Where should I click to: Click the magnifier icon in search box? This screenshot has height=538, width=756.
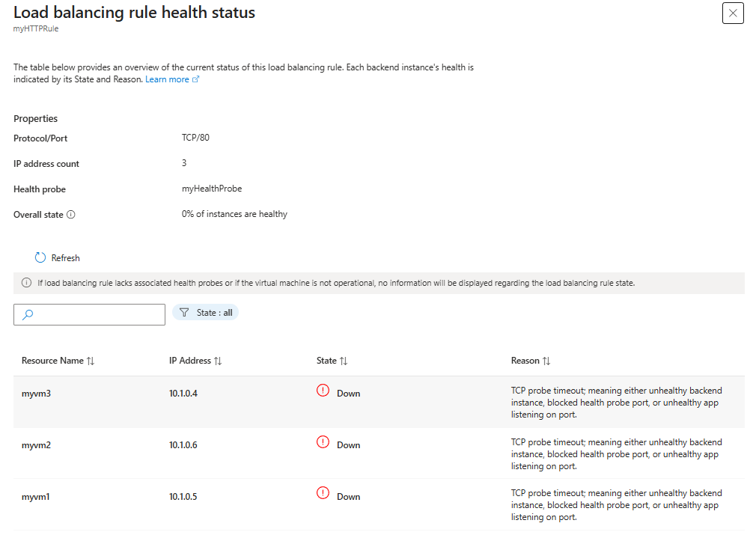[x=28, y=314]
